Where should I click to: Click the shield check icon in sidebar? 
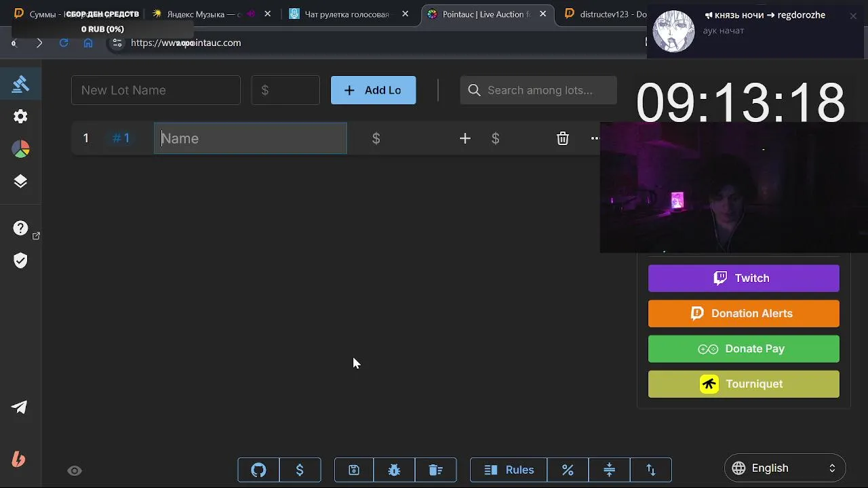click(20, 261)
